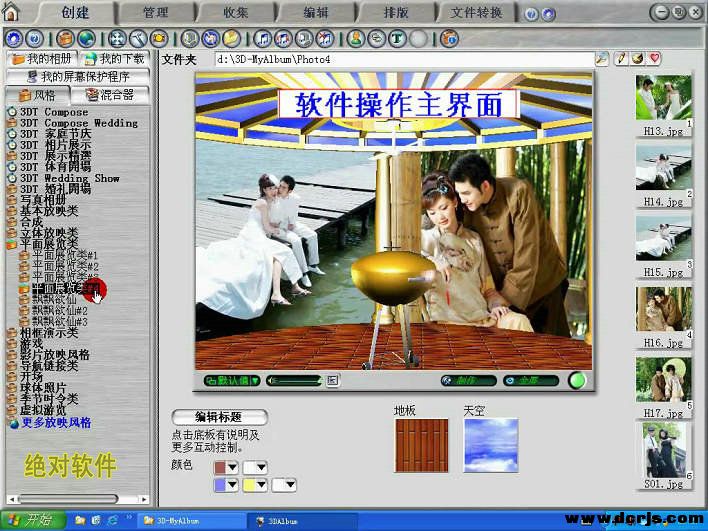
Task: Click the pencil edit icon near folder path
Action: tap(620, 59)
